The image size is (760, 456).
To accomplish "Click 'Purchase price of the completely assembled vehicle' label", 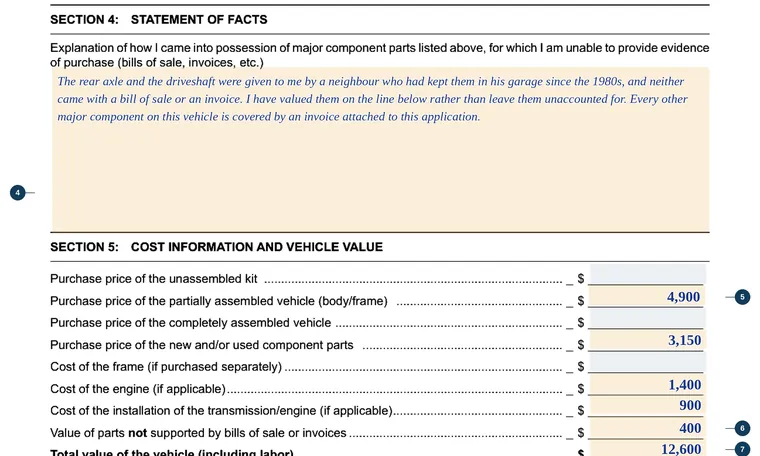I will pos(190,323).
